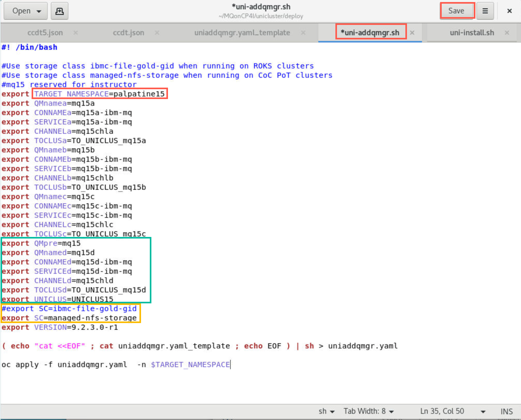Toggle the INS insert mode indicator

(x=506, y=411)
